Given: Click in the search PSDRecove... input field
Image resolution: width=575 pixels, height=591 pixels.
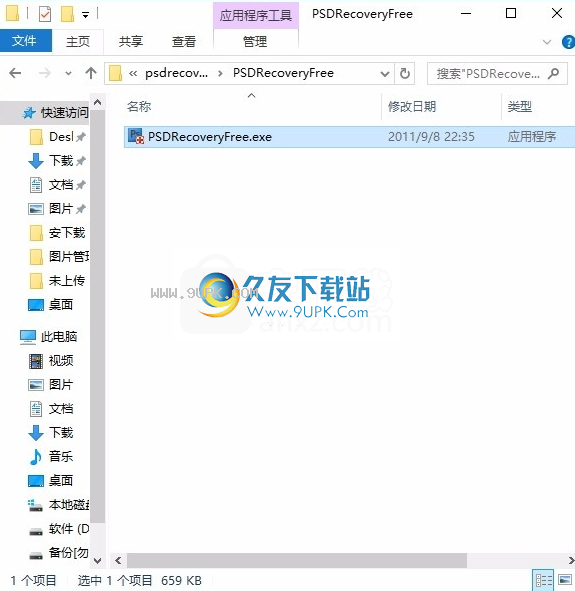Looking at the screenshot, I should coord(488,73).
